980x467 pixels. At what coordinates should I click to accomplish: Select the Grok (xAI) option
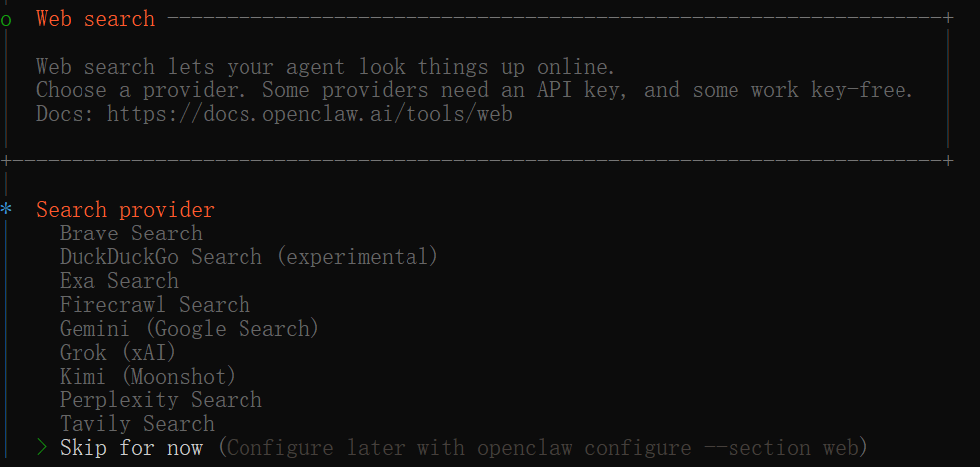117,353
